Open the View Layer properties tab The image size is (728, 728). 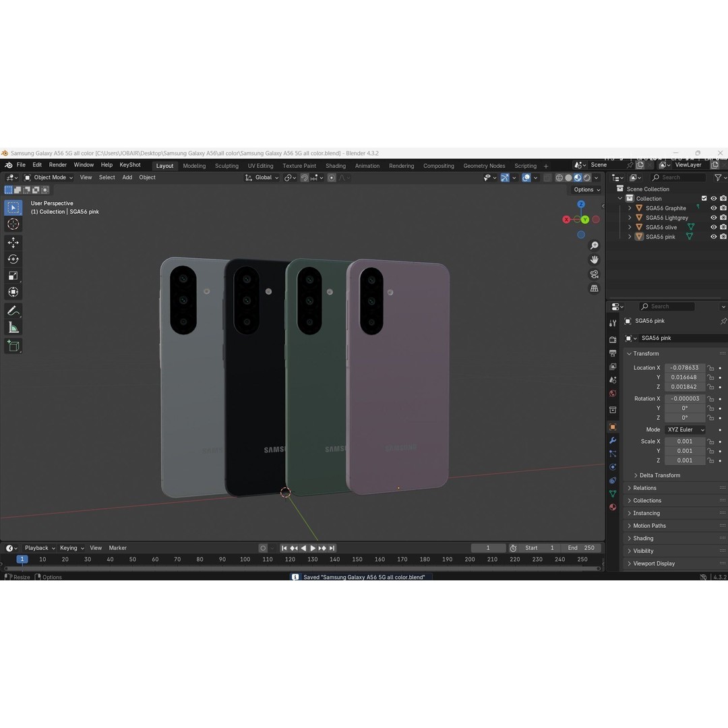[x=613, y=367]
